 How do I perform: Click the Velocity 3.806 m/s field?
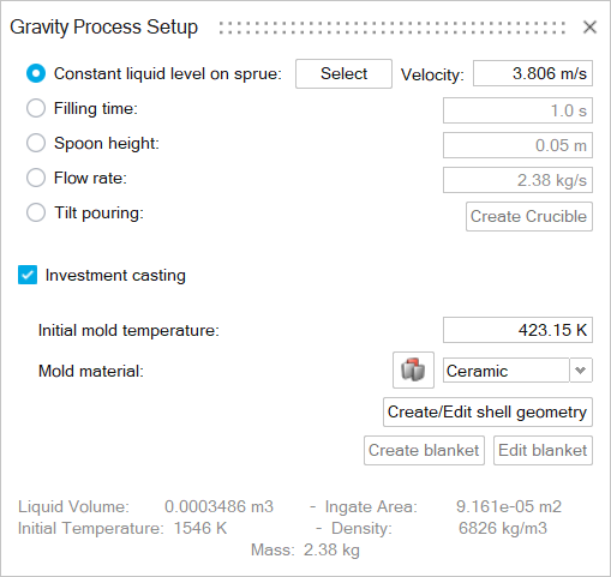pos(532,74)
